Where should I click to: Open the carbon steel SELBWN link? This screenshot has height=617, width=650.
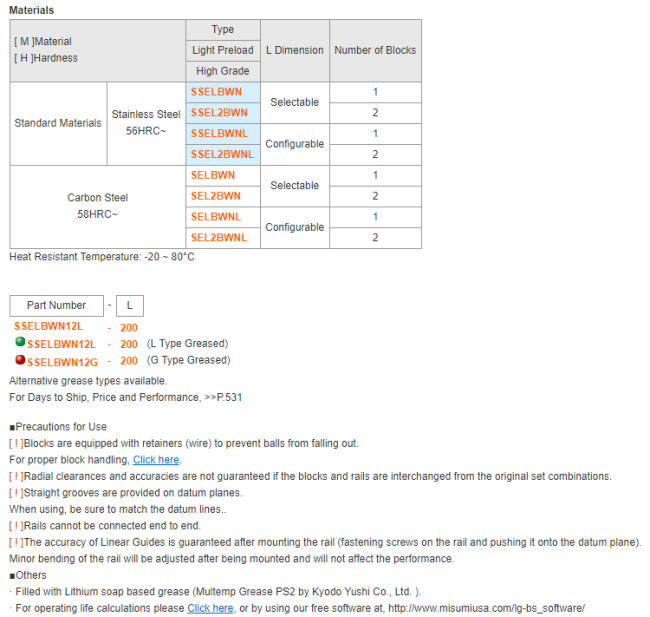[212, 175]
